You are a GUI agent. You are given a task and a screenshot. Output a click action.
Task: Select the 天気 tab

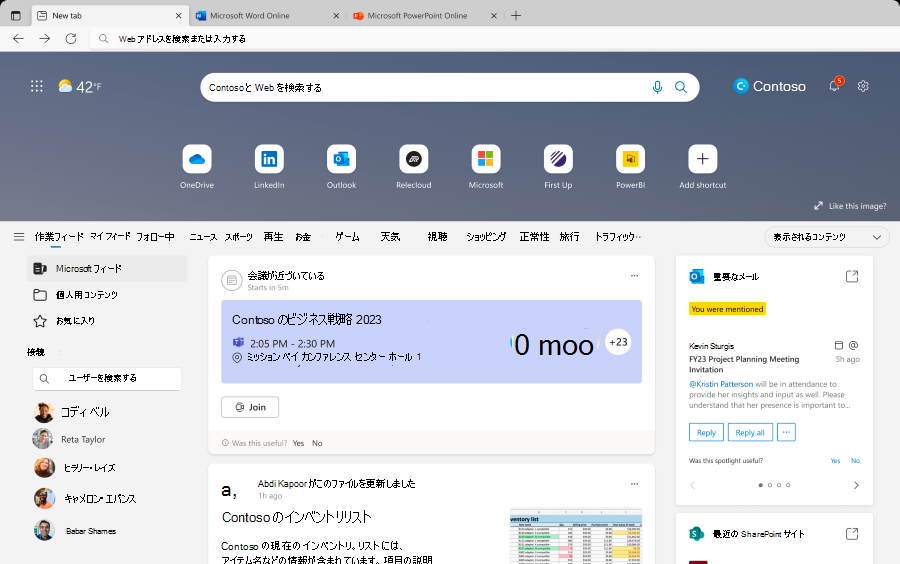point(390,236)
